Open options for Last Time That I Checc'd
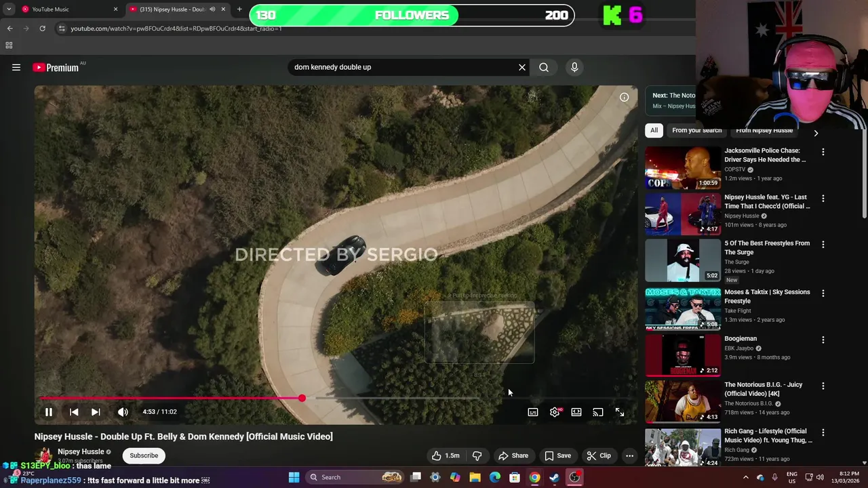868x488 pixels. coord(823,199)
